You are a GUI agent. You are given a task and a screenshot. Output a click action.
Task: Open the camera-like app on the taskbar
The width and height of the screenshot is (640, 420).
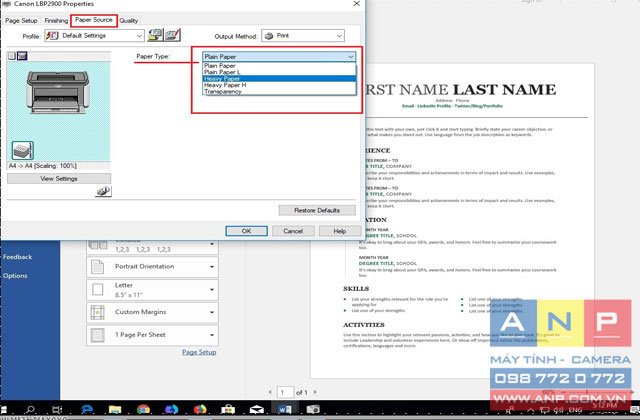click(x=313, y=409)
